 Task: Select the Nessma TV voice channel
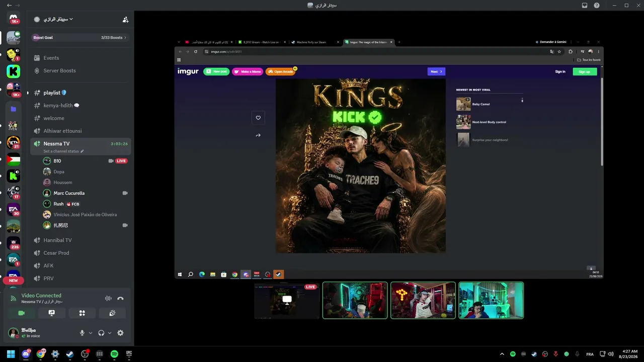[x=80, y=146]
